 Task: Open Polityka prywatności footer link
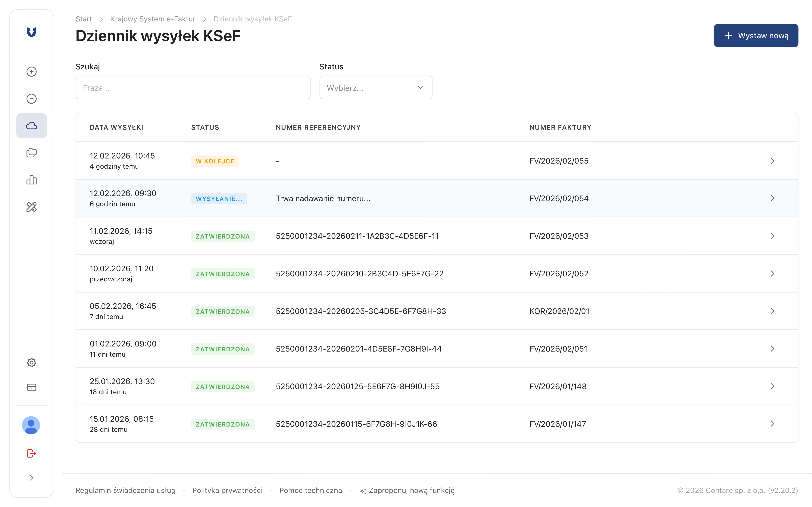[x=227, y=490]
